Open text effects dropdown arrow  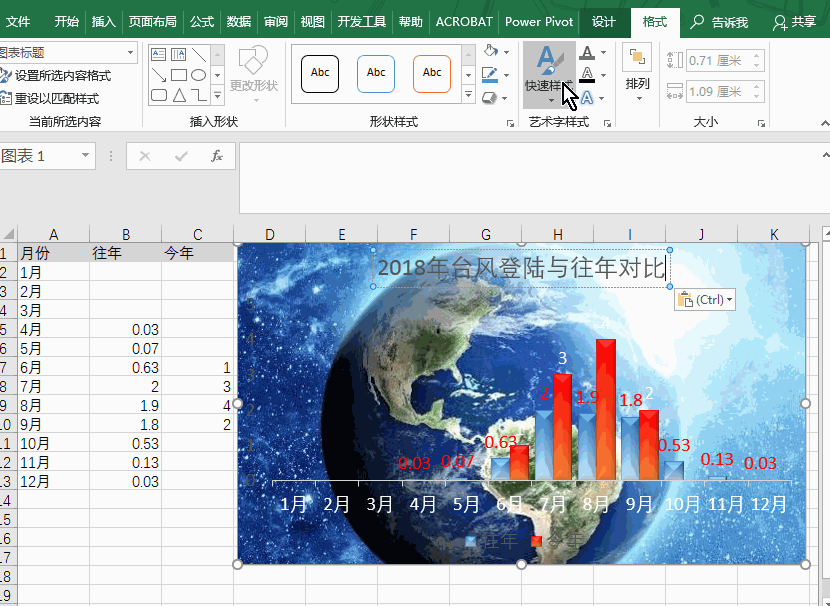point(602,98)
